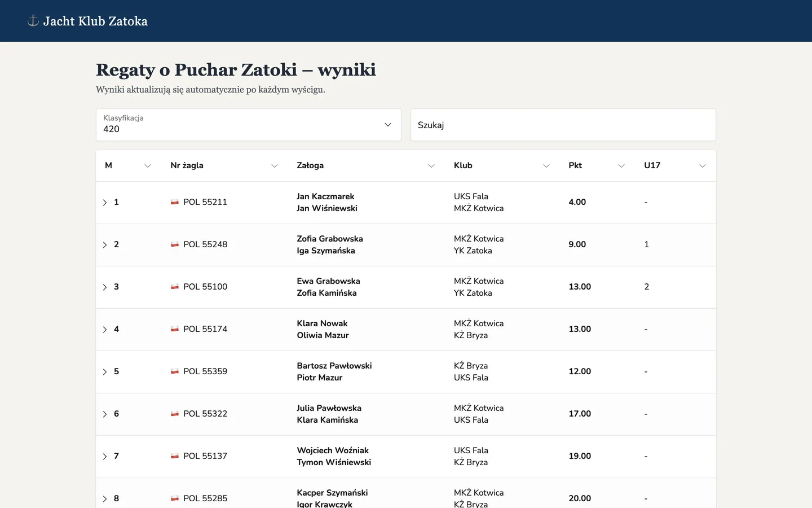Click the points value 19.00

tap(580, 456)
